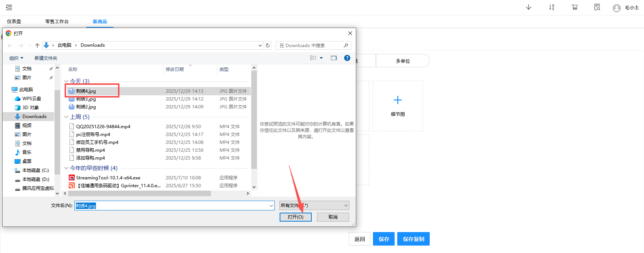Switch to the 仪表盘 tab

click(x=14, y=22)
